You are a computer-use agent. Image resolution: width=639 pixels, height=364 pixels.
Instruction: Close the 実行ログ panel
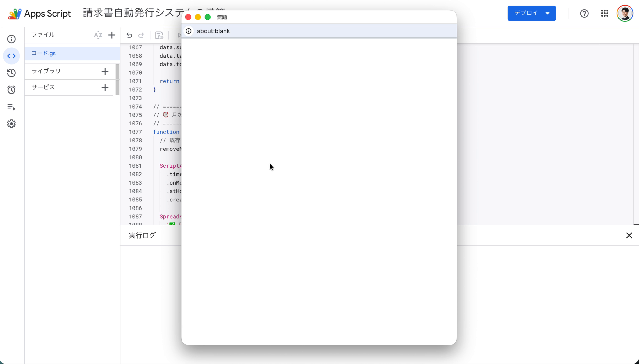tap(629, 236)
